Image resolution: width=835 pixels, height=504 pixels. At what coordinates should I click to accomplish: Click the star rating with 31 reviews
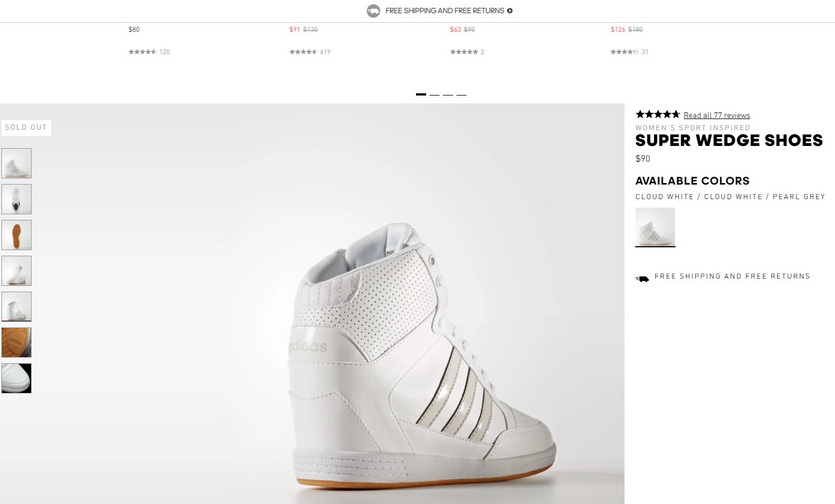tap(624, 52)
